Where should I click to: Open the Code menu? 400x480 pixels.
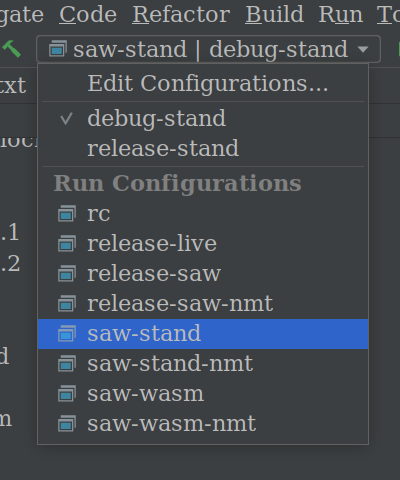pyautogui.click(x=88, y=15)
